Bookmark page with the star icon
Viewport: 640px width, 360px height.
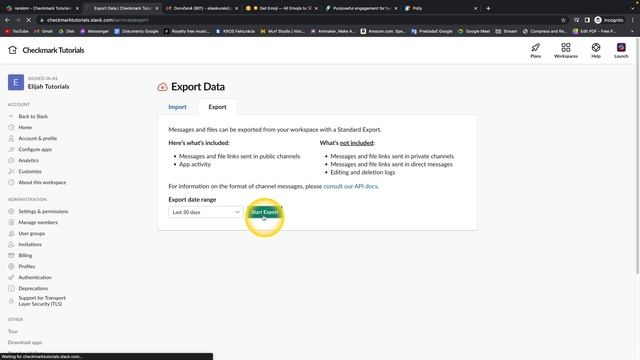coord(563,20)
